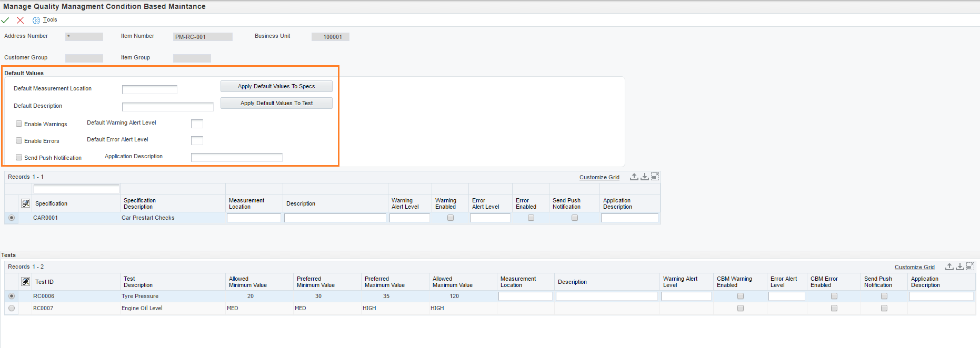The width and height of the screenshot is (980, 348).
Task: Enable the Enable Warnings checkbox
Action: pos(19,124)
